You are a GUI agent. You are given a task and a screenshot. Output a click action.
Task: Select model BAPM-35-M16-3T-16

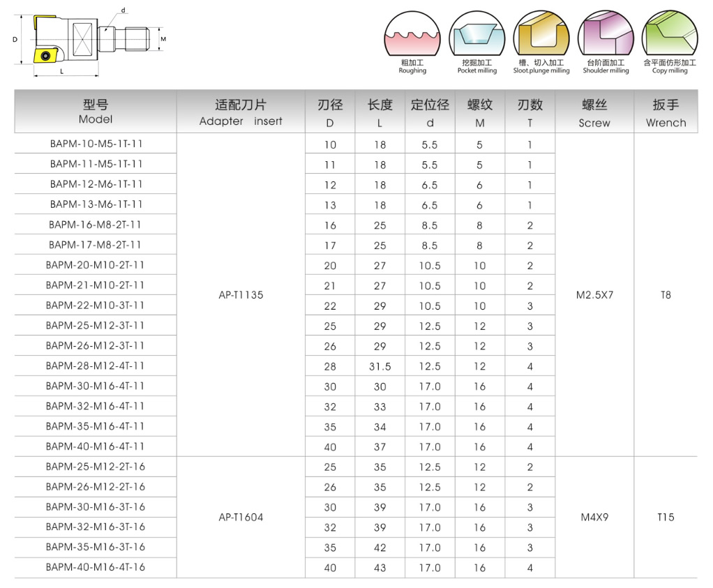96,547
